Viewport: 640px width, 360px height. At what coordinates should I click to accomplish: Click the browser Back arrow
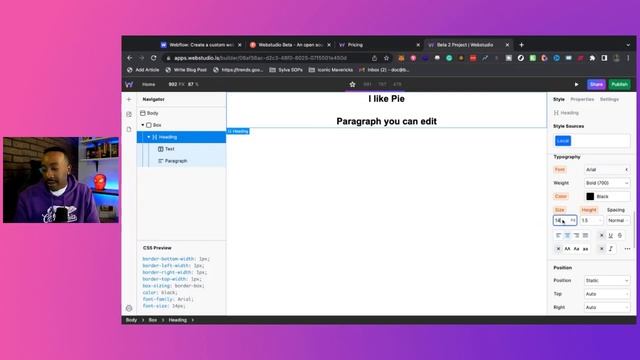point(129,58)
